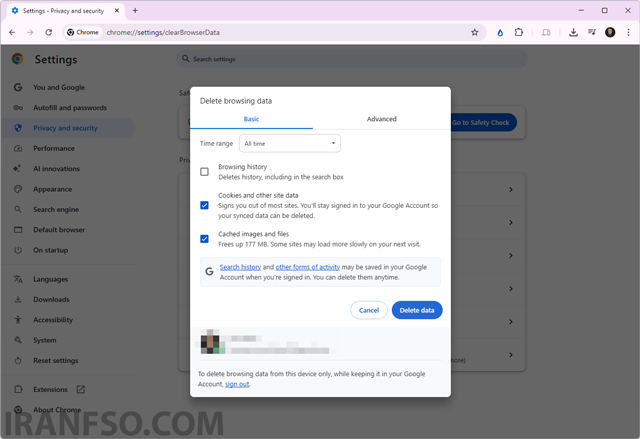Viewport: 640px width, 439px height.
Task: Click the Delete data button
Action: 417,310
